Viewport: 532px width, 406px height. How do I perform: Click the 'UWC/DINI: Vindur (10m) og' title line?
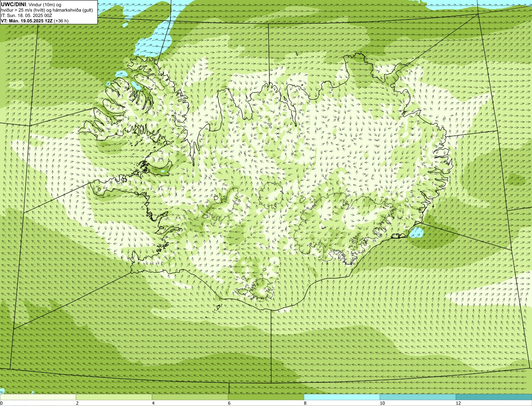31,4
